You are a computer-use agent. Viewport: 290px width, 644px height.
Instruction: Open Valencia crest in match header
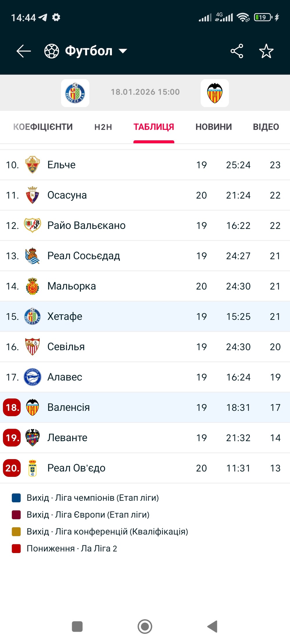click(x=215, y=93)
